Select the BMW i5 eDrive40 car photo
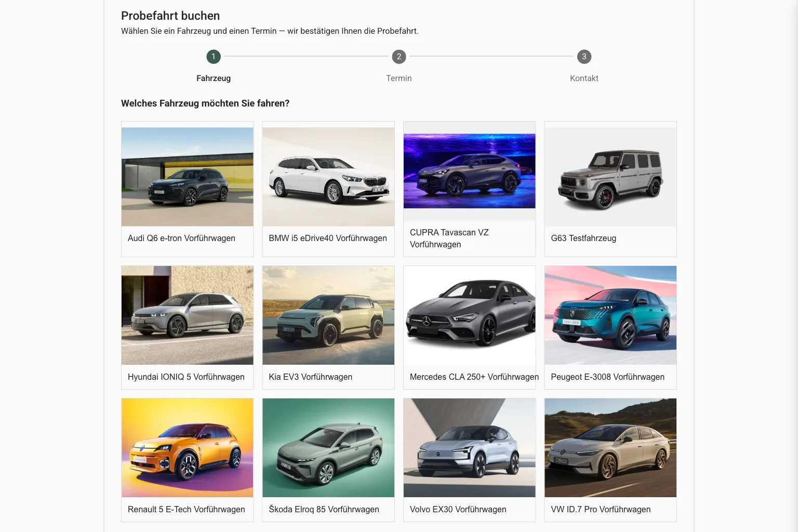Viewport: 798px width, 532px height. (328, 177)
